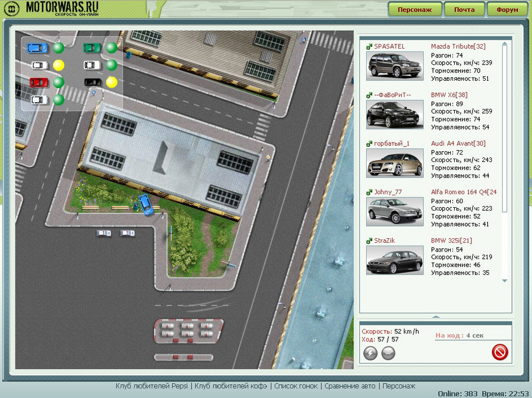Click the yellow light beside the black car icon

pos(112,82)
